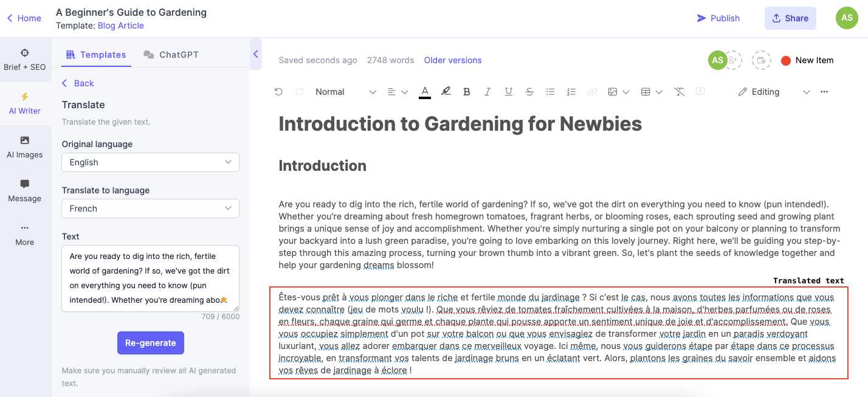The image size is (868, 397).
Task: Toggle strikethrough formatting
Action: (529, 92)
